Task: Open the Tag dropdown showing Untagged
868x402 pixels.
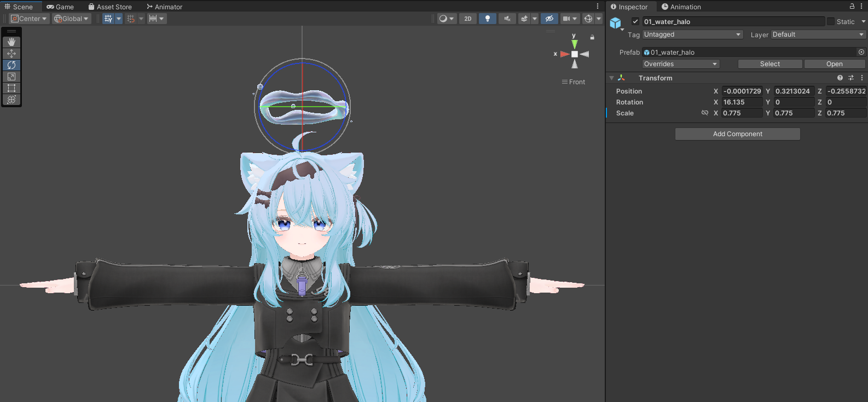Action: (692, 34)
